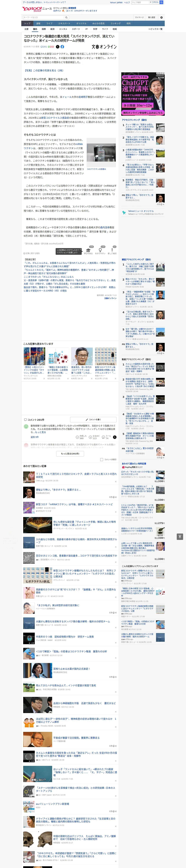Open the 有料 navigation tab
The image size is (186, 868).
128,24
